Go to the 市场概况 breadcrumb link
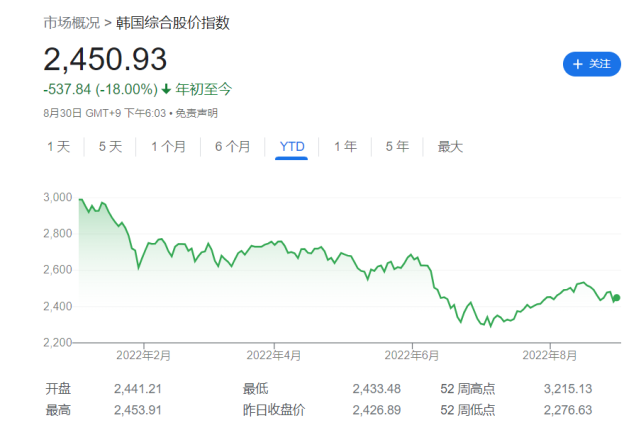 [71, 22]
